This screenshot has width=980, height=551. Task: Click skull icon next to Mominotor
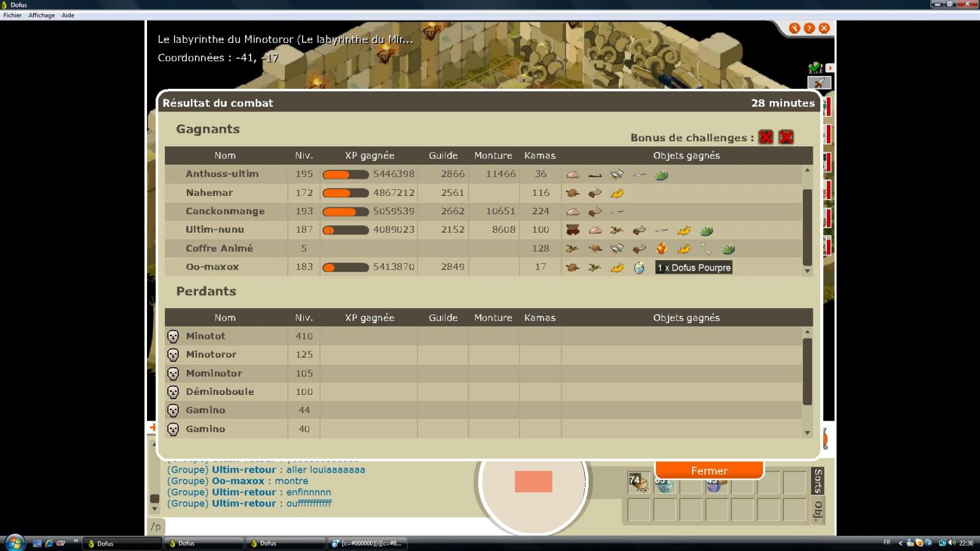coord(173,373)
